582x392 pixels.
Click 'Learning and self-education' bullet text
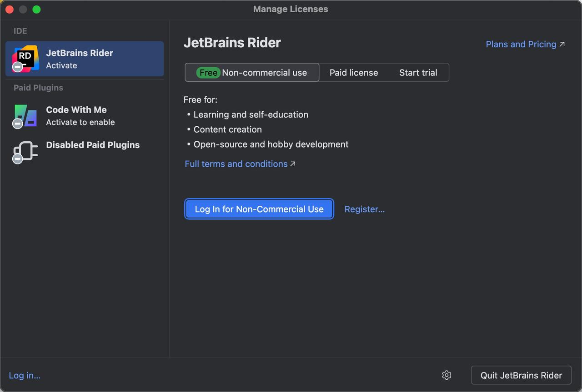coord(251,114)
